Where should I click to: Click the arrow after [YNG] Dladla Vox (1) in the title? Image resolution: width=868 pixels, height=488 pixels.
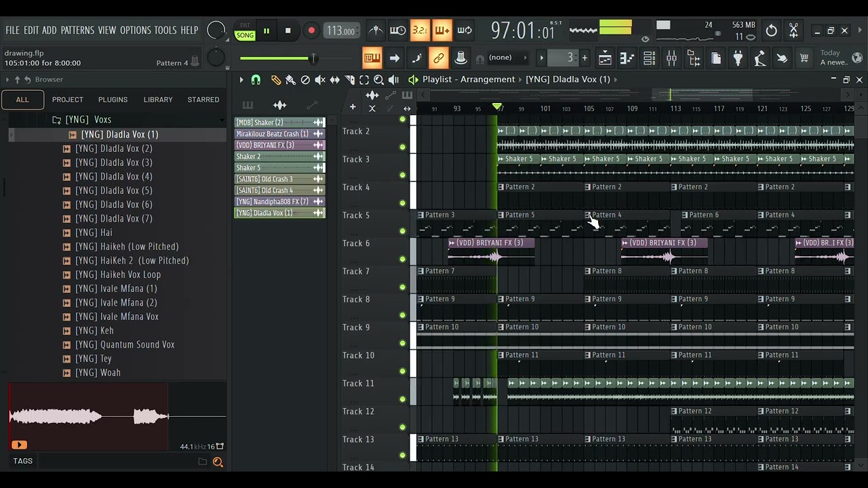point(615,79)
